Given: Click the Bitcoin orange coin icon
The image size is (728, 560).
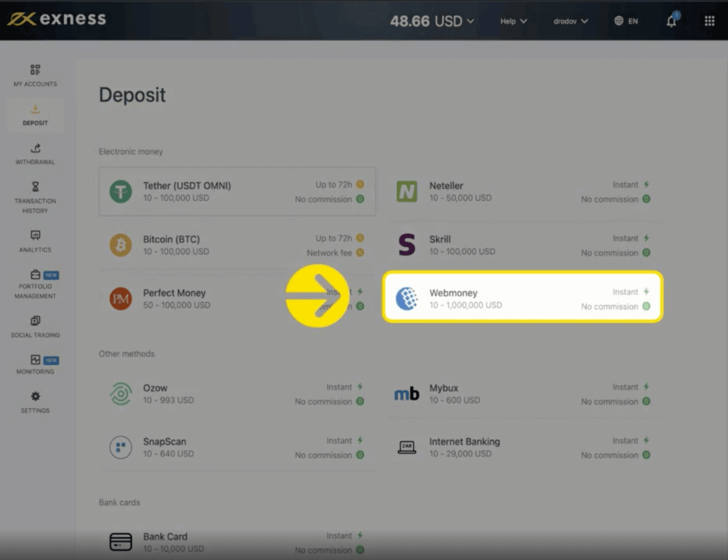Looking at the screenshot, I should (x=121, y=245).
